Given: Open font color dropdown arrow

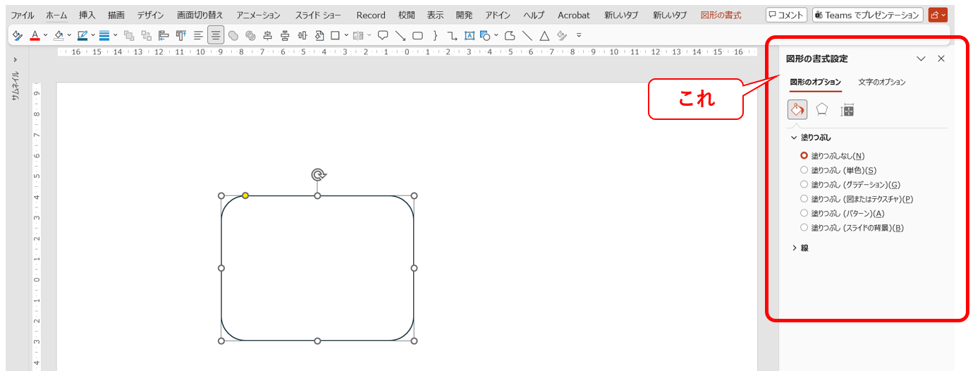Looking at the screenshot, I should pos(46,35).
